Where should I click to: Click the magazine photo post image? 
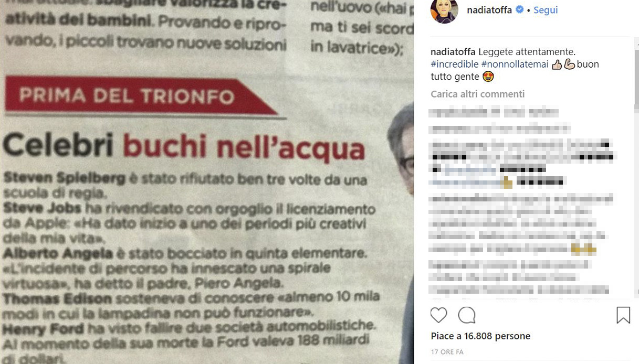(207, 182)
